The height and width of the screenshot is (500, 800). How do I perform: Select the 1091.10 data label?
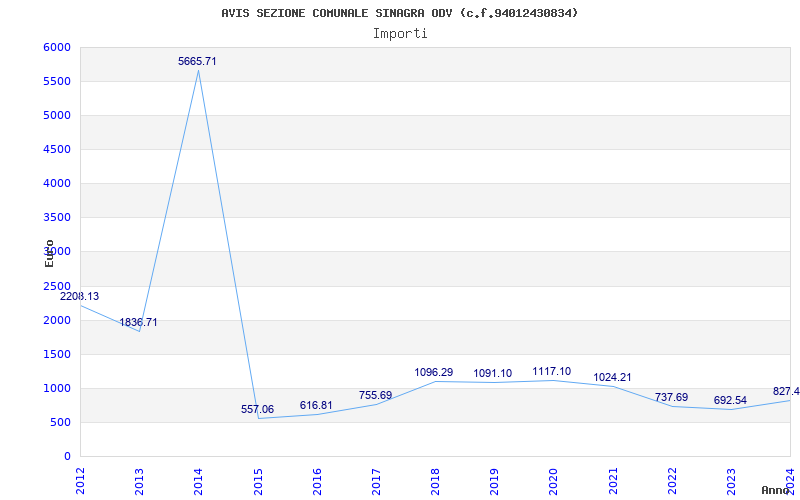(492, 373)
